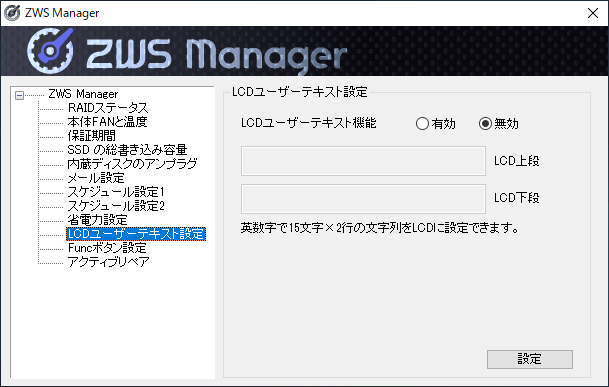Click the ZWS Manager title bar app icon

[x=12, y=13]
